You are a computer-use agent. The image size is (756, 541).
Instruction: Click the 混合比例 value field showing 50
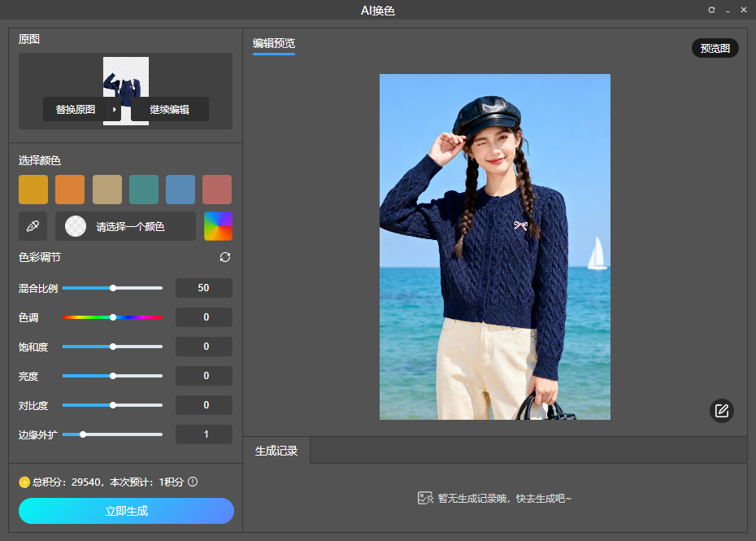pos(203,288)
